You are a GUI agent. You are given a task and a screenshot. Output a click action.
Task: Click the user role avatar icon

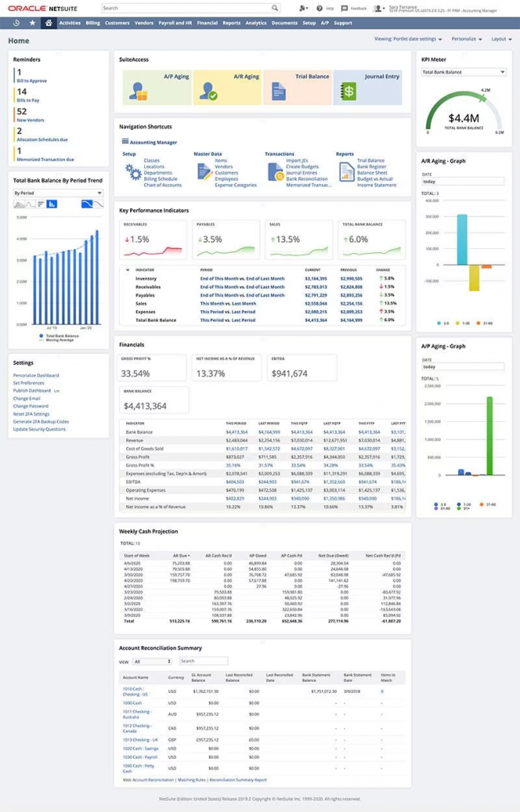coord(379,8)
